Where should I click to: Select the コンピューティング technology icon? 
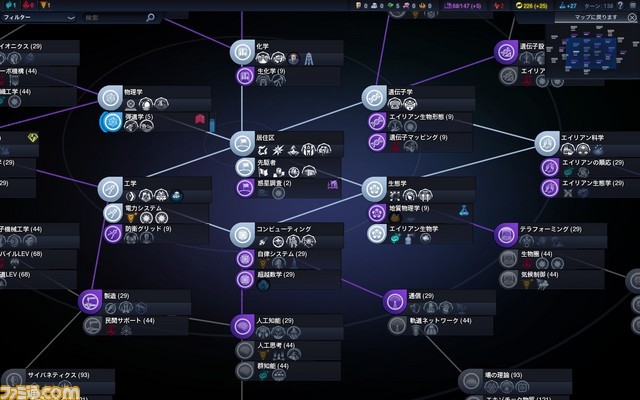pos(243,235)
